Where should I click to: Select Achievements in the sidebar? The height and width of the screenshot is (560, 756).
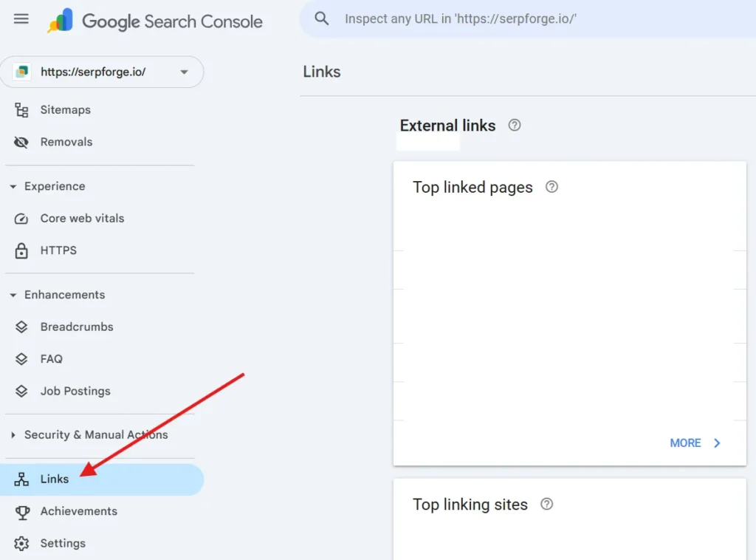tap(78, 511)
